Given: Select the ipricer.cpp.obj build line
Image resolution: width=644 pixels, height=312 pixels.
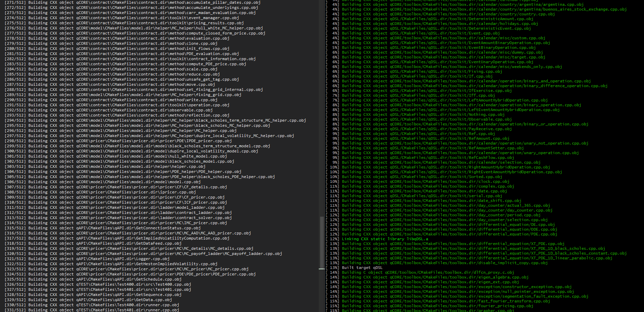Looking at the screenshot, I should click(100, 192).
